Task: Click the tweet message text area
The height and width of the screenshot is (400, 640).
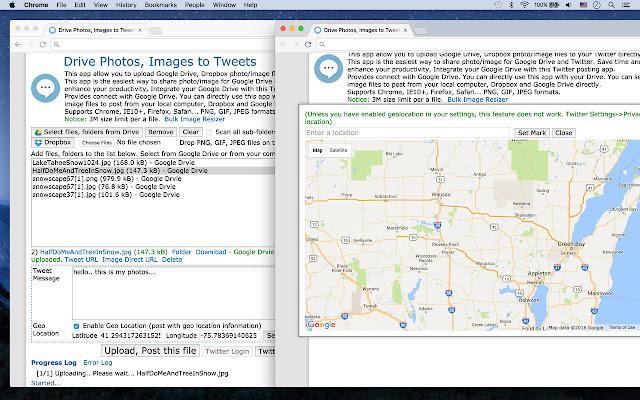Action: pyautogui.click(x=173, y=293)
